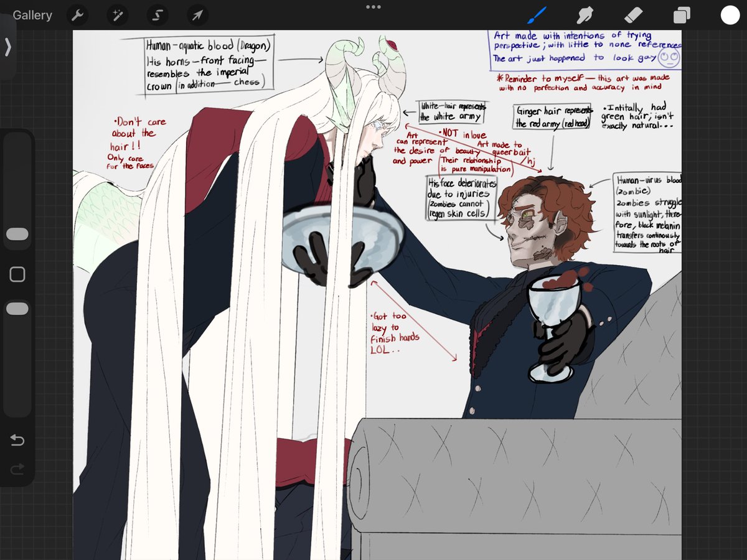The height and width of the screenshot is (560, 747).
Task: Undo the last stroke
Action: 17,441
